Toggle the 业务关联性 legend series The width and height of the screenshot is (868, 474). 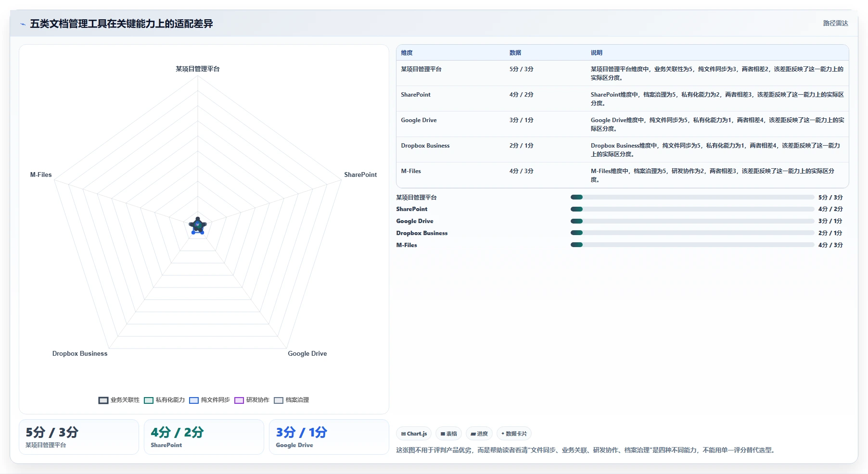pyautogui.click(x=119, y=400)
